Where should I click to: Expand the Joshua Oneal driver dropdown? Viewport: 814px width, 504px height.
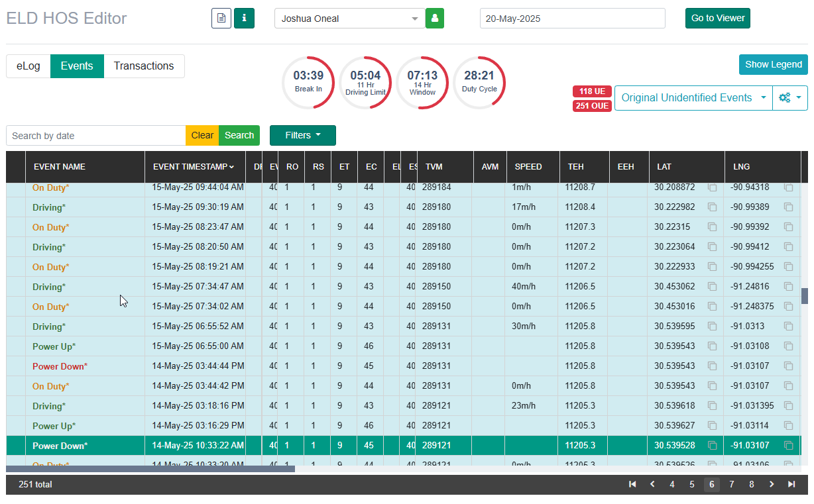pyautogui.click(x=350, y=19)
